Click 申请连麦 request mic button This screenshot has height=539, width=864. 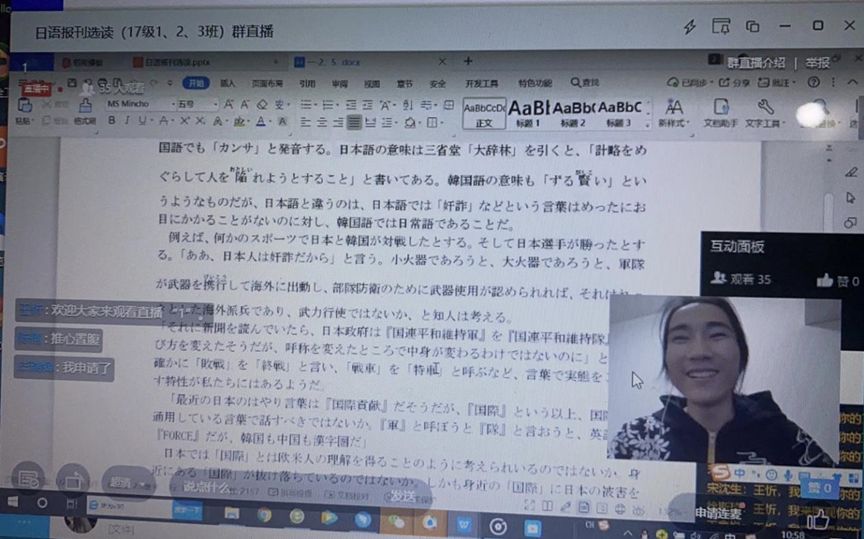pyautogui.click(x=718, y=513)
